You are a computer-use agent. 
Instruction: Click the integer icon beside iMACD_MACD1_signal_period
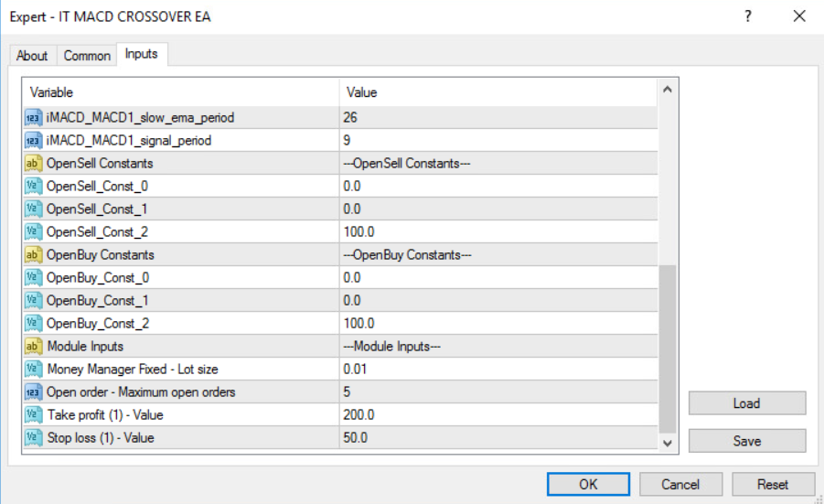(33, 141)
